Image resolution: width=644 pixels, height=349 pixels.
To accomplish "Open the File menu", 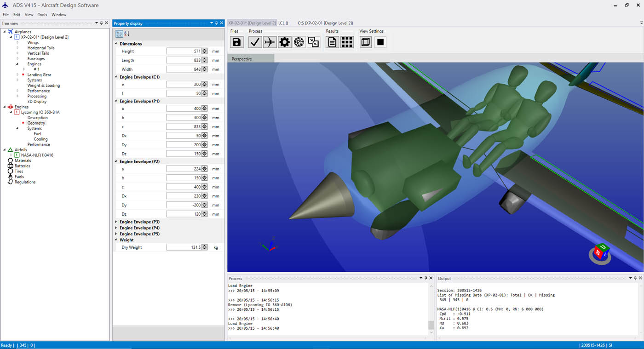I will pos(6,15).
